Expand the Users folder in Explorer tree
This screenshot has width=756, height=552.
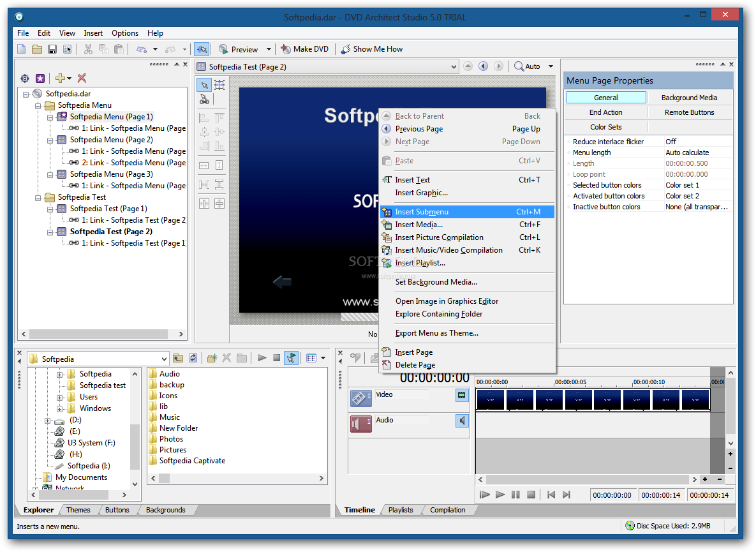click(59, 397)
